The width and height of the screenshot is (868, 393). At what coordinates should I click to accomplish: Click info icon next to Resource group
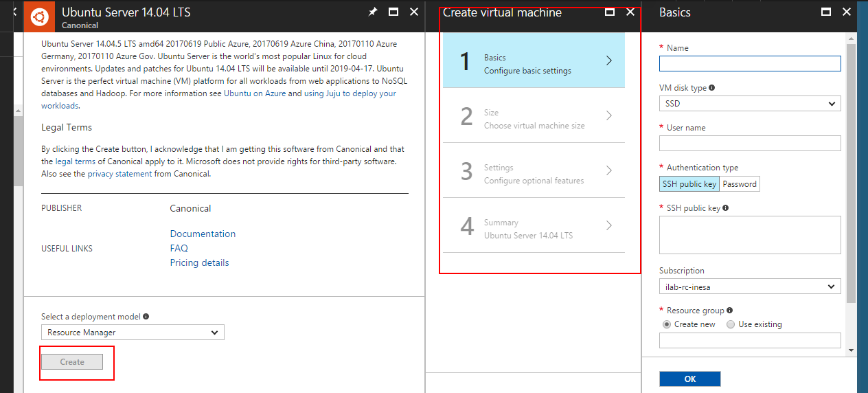coord(729,311)
